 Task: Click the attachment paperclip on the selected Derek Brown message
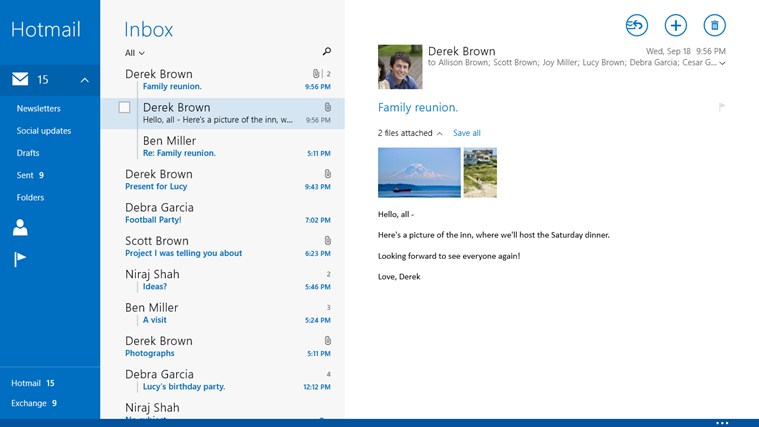tap(328, 107)
